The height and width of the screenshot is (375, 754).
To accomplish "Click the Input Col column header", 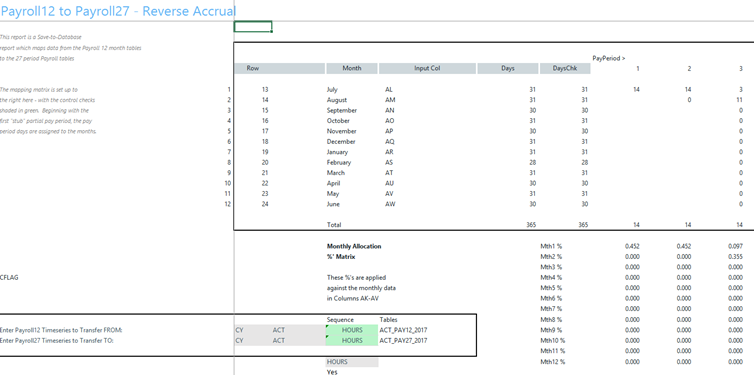I will click(x=427, y=68).
